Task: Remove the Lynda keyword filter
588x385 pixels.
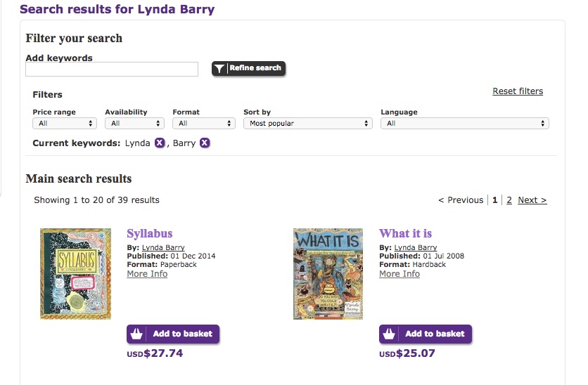Action: coord(160,143)
